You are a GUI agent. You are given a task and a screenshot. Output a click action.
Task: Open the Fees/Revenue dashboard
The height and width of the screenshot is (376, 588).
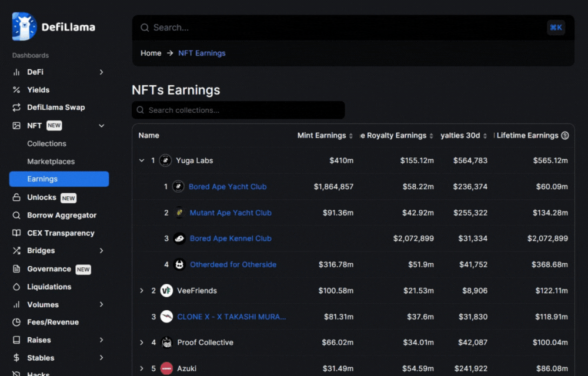(x=53, y=322)
